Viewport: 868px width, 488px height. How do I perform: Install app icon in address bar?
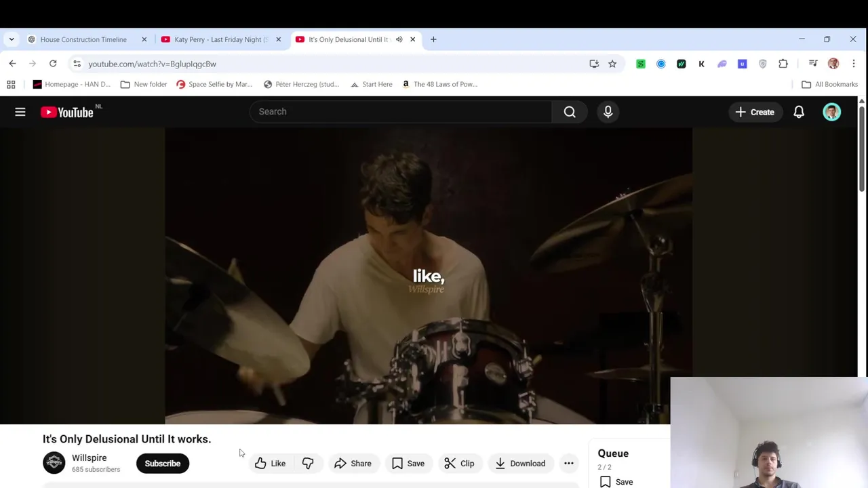pos(594,64)
